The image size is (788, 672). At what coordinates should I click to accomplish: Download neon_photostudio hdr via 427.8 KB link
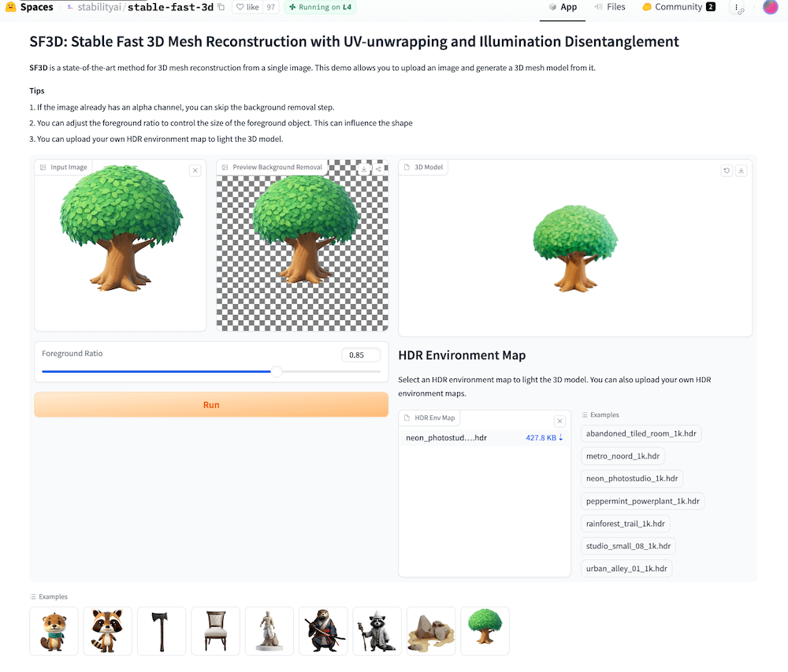tap(545, 438)
